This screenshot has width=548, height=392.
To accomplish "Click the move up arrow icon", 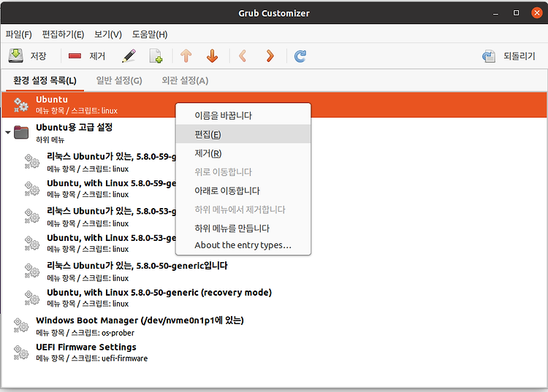I will [x=186, y=56].
